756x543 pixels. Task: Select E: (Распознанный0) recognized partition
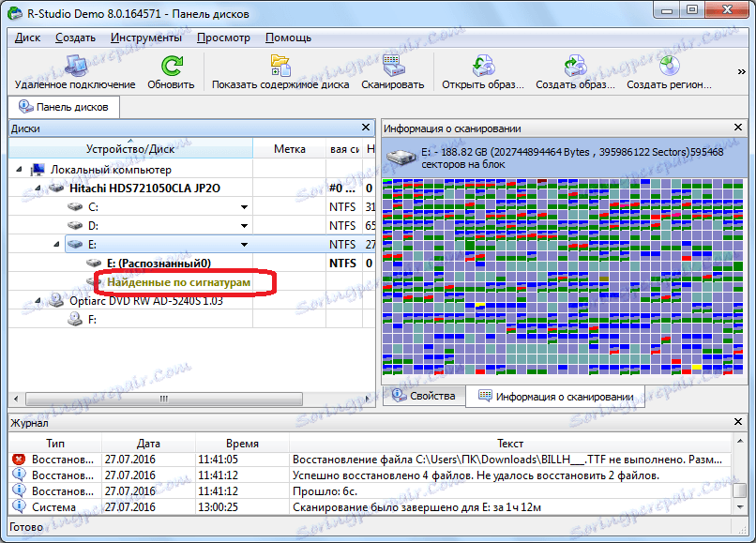(159, 264)
